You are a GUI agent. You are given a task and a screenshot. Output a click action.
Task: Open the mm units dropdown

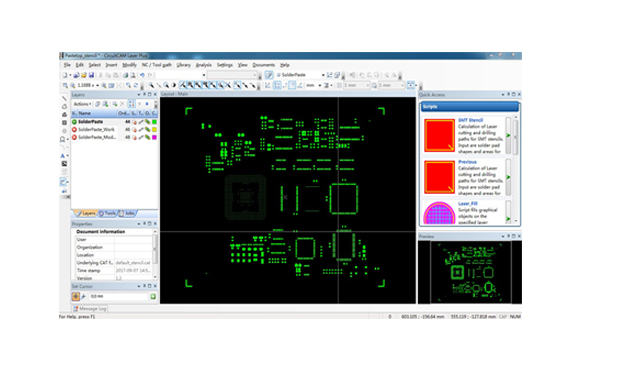click(x=320, y=85)
